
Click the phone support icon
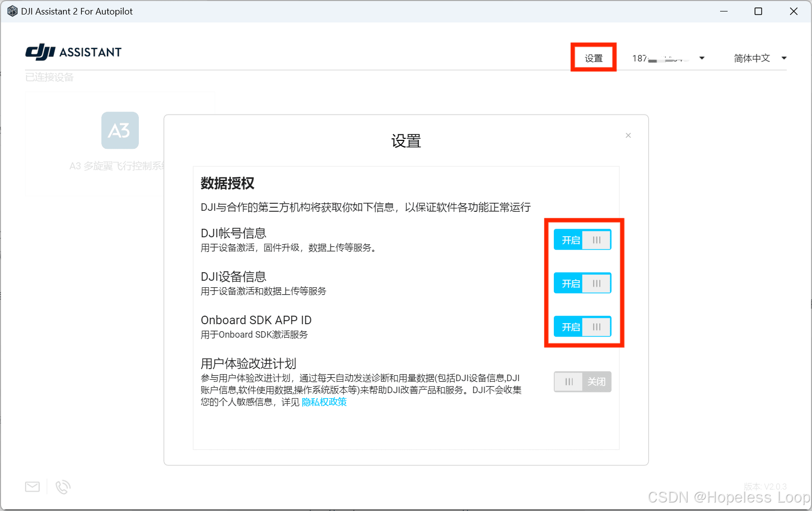tap(63, 487)
